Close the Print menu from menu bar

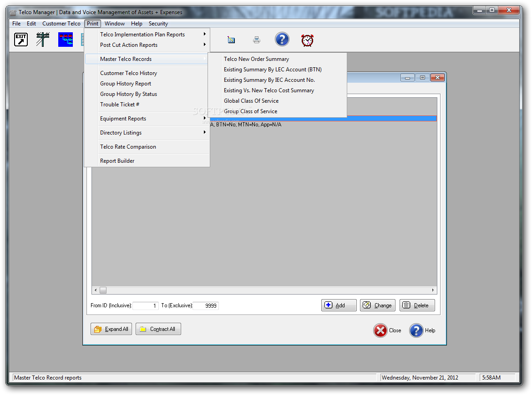point(93,23)
